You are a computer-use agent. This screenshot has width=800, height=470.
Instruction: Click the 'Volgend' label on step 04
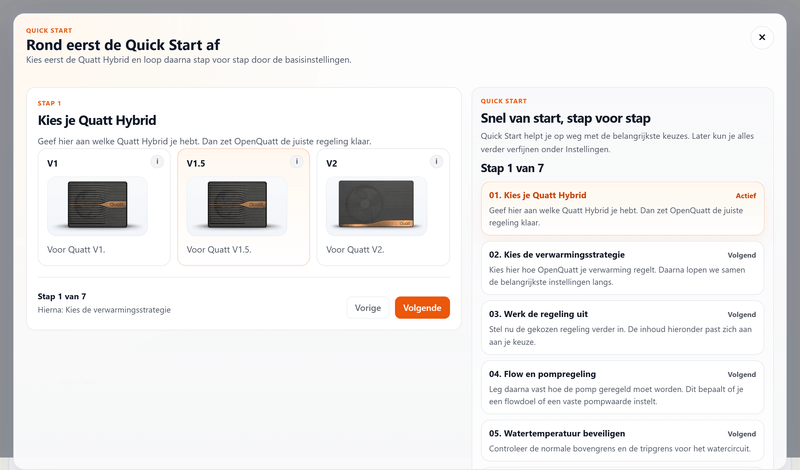(x=742, y=375)
